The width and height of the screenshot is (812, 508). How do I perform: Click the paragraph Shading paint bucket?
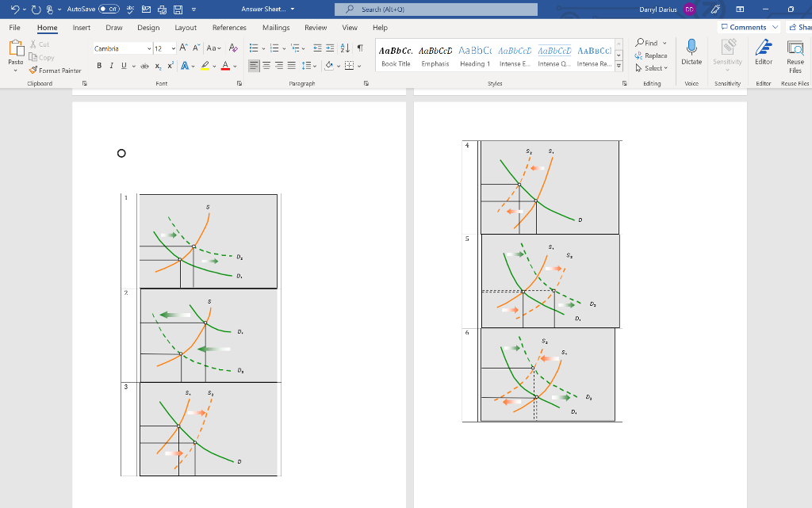tap(329, 66)
